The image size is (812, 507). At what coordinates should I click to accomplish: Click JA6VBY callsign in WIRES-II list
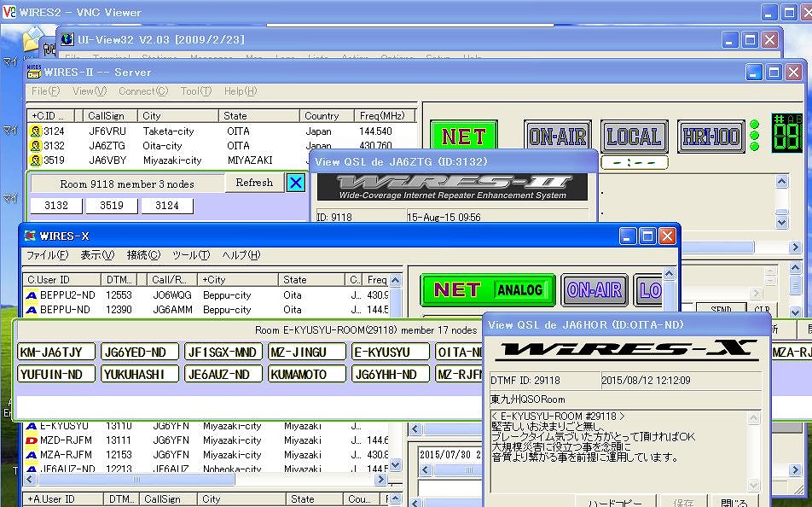click(107, 160)
